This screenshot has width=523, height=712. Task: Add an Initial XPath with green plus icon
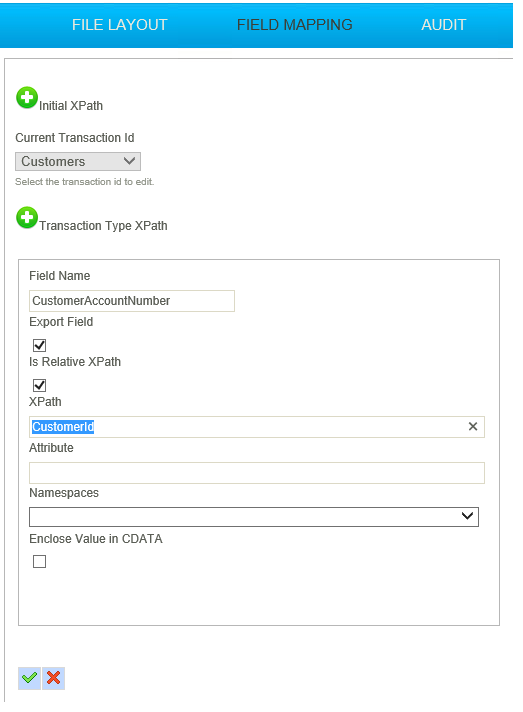coord(27,98)
